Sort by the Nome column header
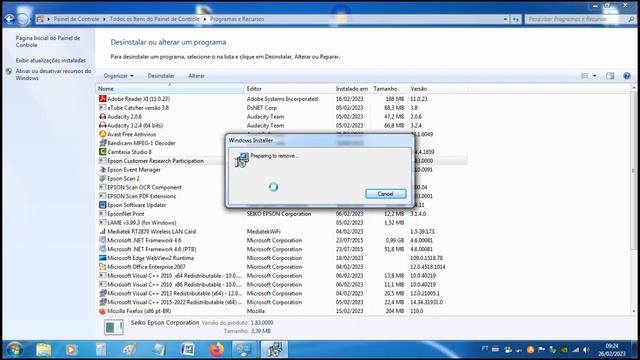The height and width of the screenshot is (360, 640). [170, 89]
